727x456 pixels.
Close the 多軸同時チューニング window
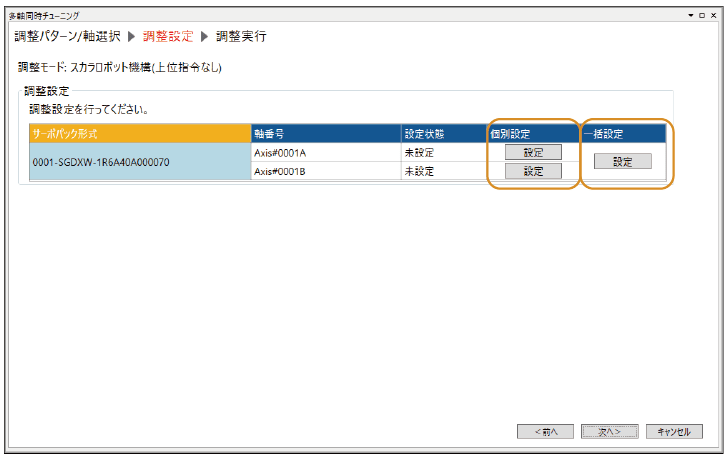coord(714,16)
